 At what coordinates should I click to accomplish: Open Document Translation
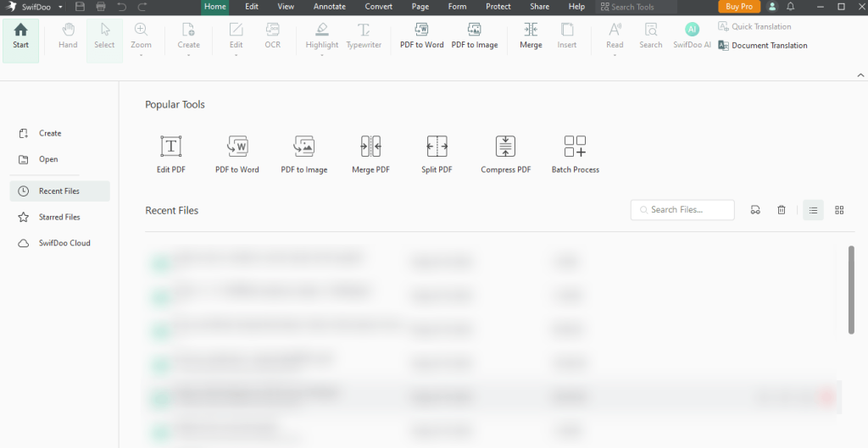pyautogui.click(x=762, y=46)
